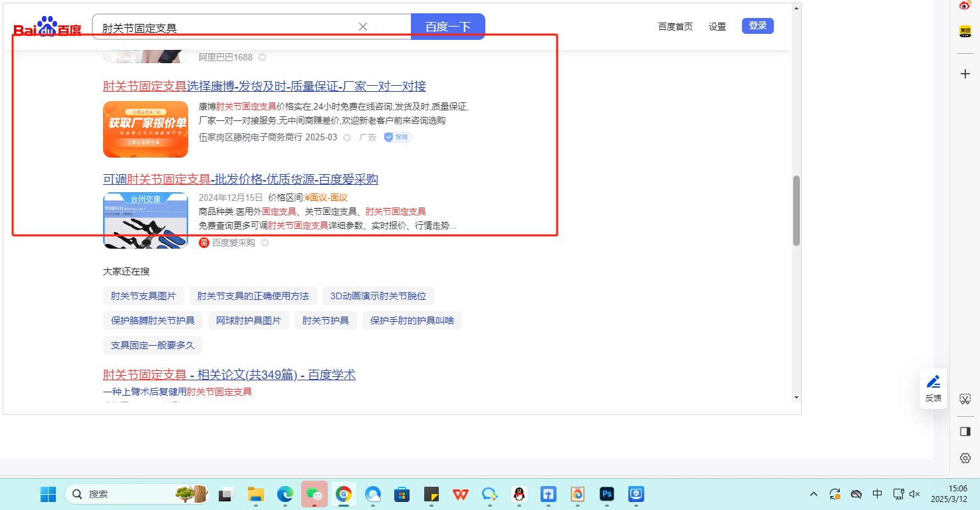The width and height of the screenshot is (980, 510).
Task: Launch Photoshop from the taskbar
Action: click(x=606, y=494)
